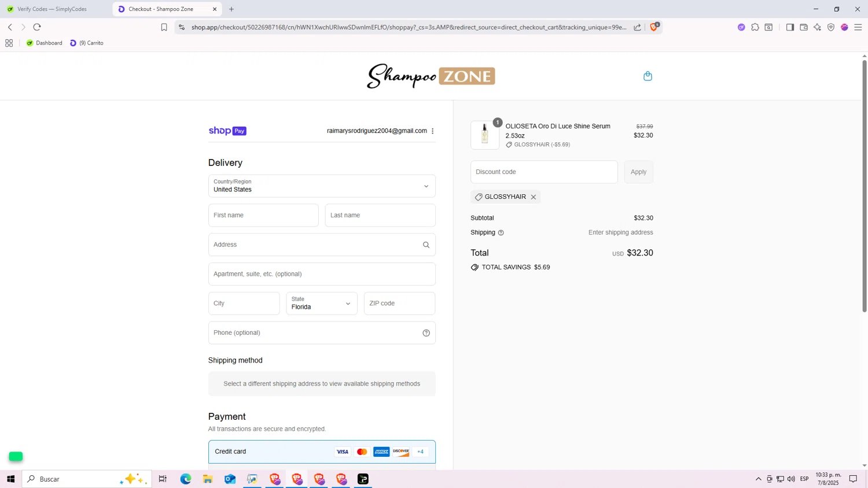This screenshot has width=868, height=488.
Task: Open a new browser tab
Action: (x=231, y=9)
